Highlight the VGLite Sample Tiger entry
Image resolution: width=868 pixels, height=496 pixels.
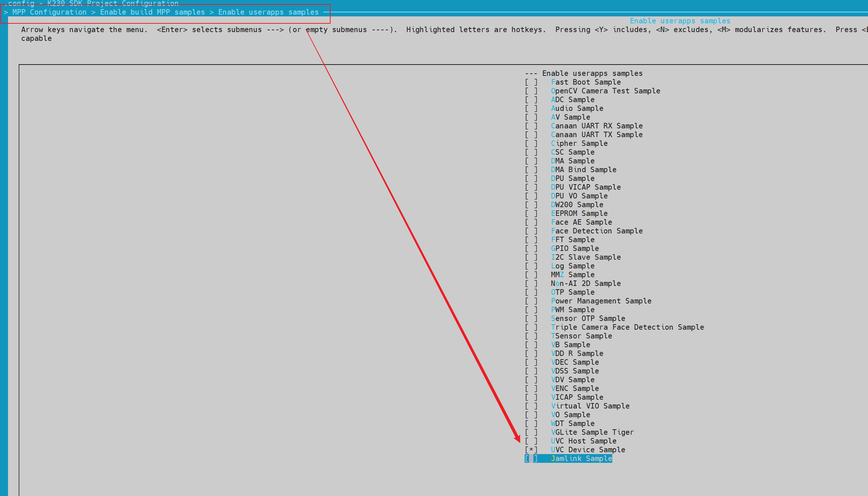(x=592, y=433)
